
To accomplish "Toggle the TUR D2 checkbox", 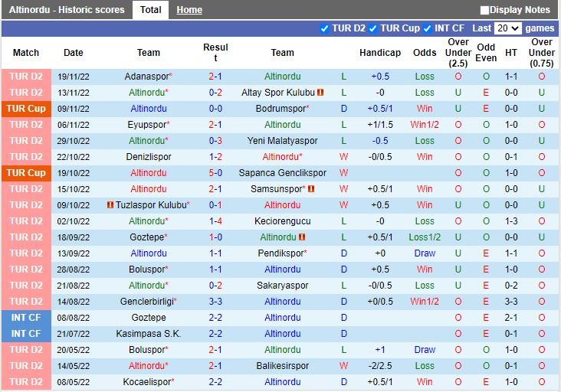I will coord(324,28).
